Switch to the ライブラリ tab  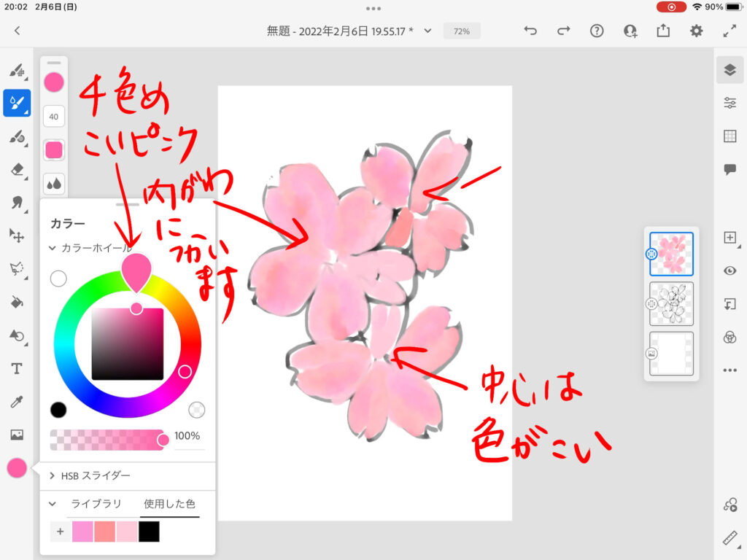pos(96,504)
